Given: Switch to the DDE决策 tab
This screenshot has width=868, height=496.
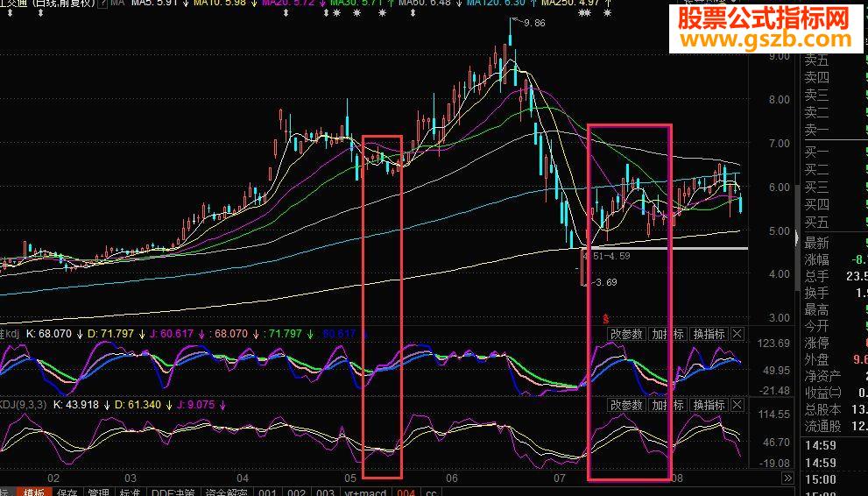Looking at the screenshot, I should click(x=172, y=492).
